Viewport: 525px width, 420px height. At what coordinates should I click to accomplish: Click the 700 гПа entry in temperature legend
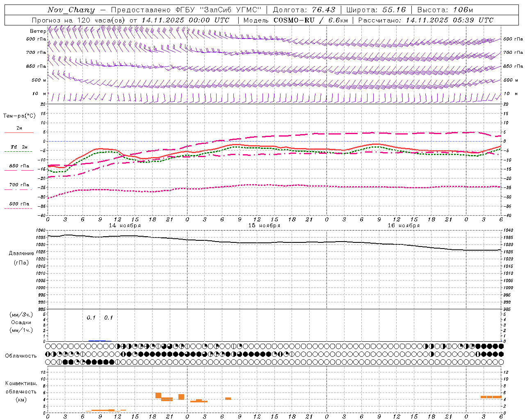19,185
